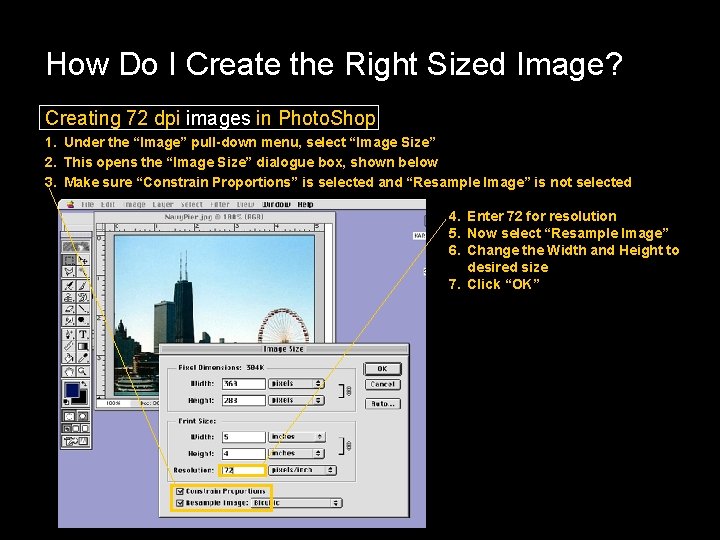
Task: Select the Burn tool
Action: click(83, 321)
